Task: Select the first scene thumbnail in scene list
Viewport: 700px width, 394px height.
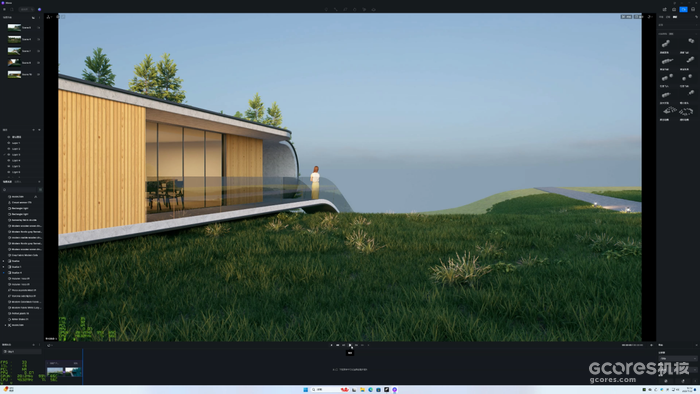Action: click(x=14, y=27)
